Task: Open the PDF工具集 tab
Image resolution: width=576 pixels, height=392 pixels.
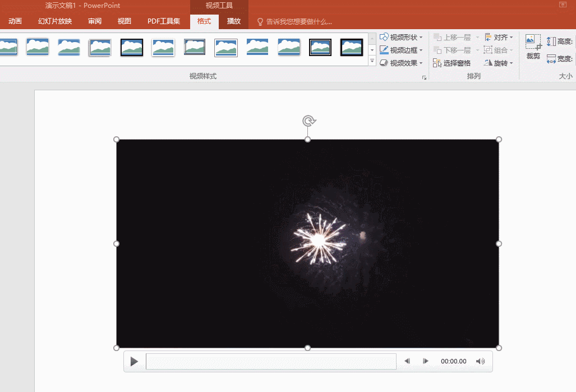Action: pyautogui.click(x=164, y=21)
